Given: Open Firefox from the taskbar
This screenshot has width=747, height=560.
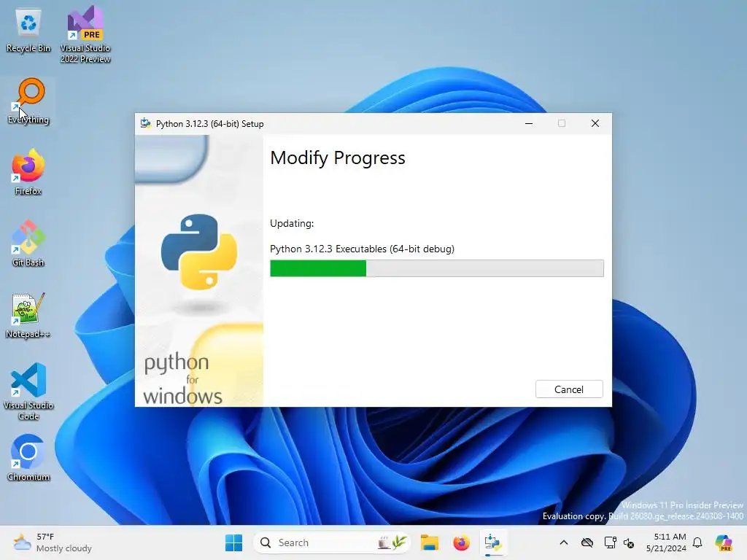Looking at the screenshot, I should (x=461, y=542).
